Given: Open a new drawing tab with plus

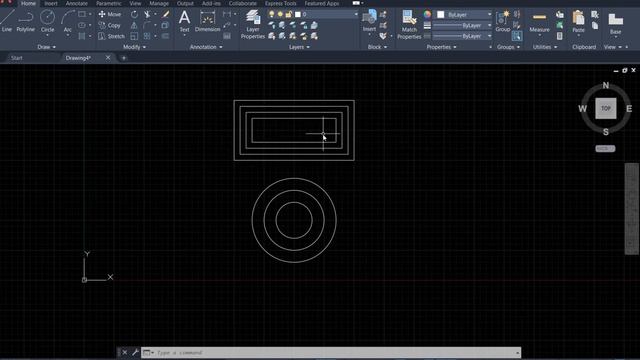Looking at the screenshot, I should (124, 58).
